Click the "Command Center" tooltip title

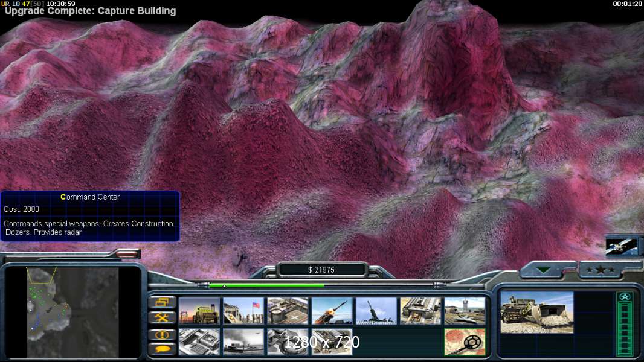tap(90, 197)
